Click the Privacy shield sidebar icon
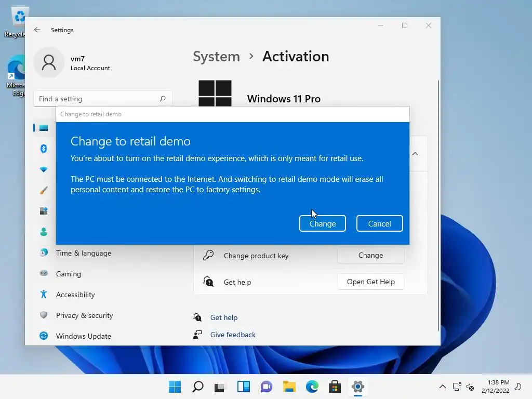The image size is (532, 399). [x=44, y=315]
